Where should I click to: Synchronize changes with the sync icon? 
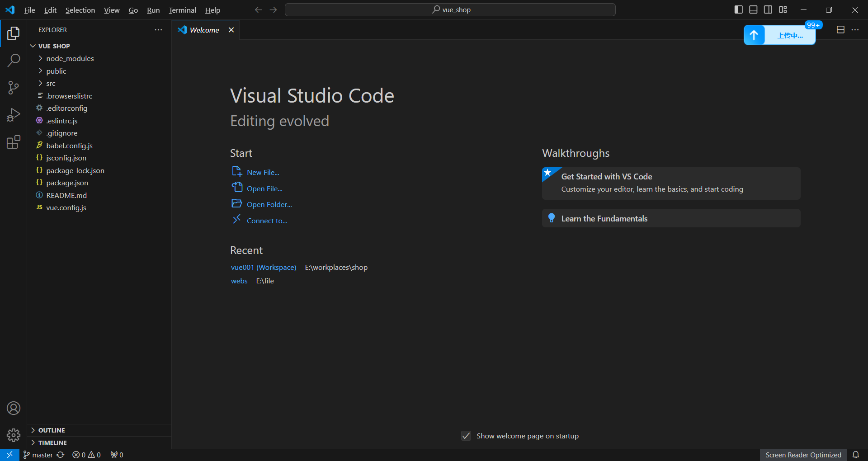pos(61,455)
